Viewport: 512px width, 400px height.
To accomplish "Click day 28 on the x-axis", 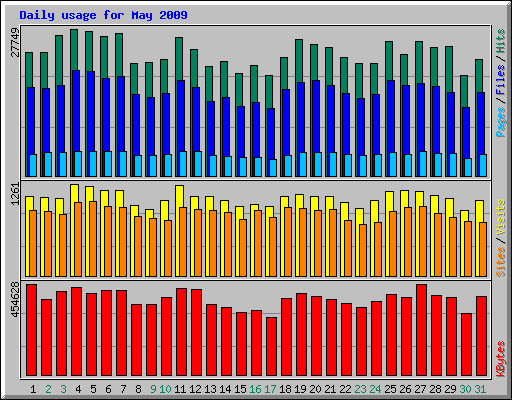I will (x=435, y=389).
